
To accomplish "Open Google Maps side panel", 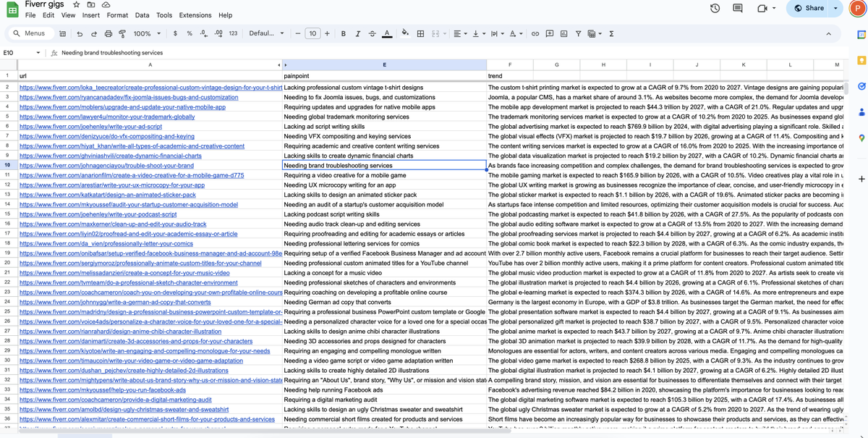I will click(x=861, y=138).
